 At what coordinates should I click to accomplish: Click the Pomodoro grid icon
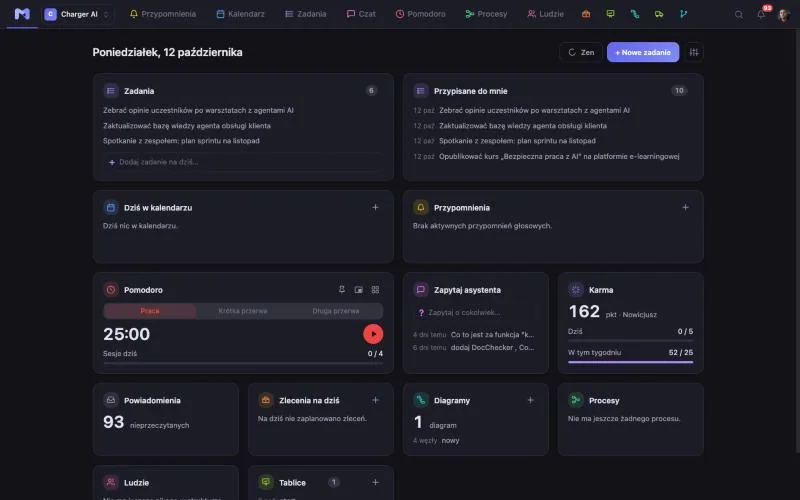tap(376, 290)
